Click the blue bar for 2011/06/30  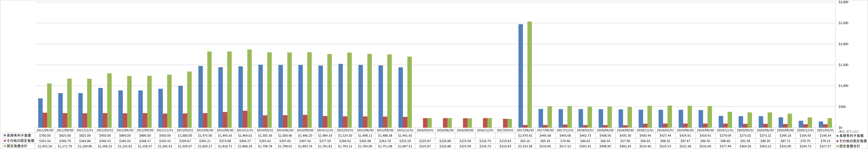click(x=40, y=113)
